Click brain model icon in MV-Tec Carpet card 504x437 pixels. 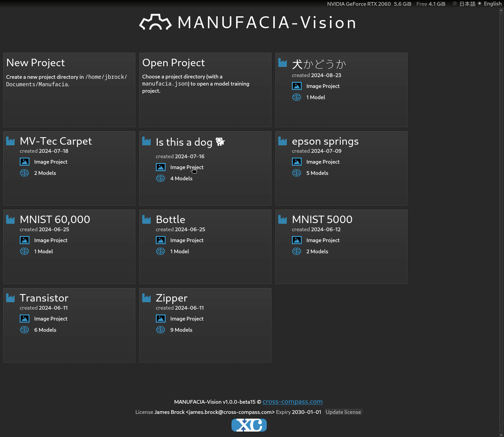point(24,173)
